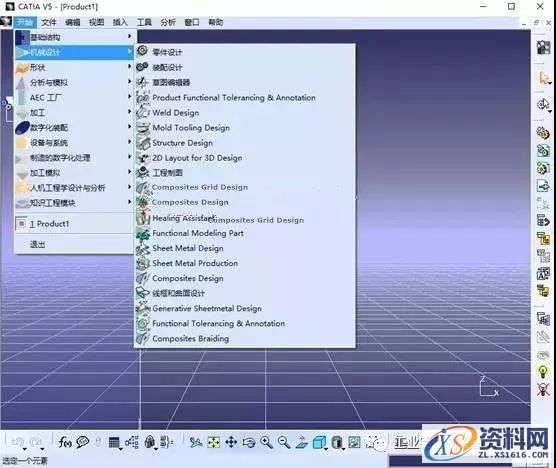Click the Hide/Show icon
Screen dimensions: 556x468
click(x=354, y=442)
